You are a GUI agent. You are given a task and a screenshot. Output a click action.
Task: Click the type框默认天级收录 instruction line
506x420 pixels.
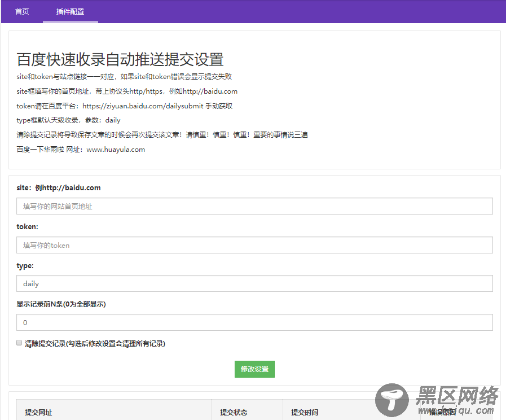point(68,120)
